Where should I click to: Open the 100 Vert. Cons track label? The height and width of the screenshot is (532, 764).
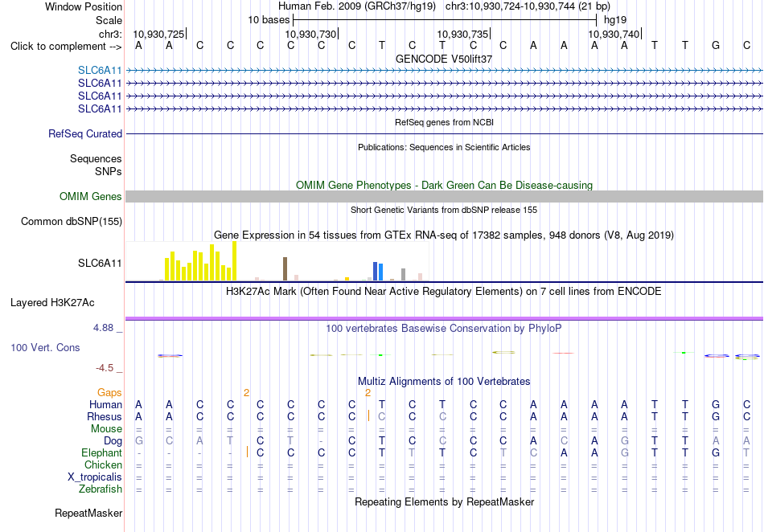(x=45, y=347)
